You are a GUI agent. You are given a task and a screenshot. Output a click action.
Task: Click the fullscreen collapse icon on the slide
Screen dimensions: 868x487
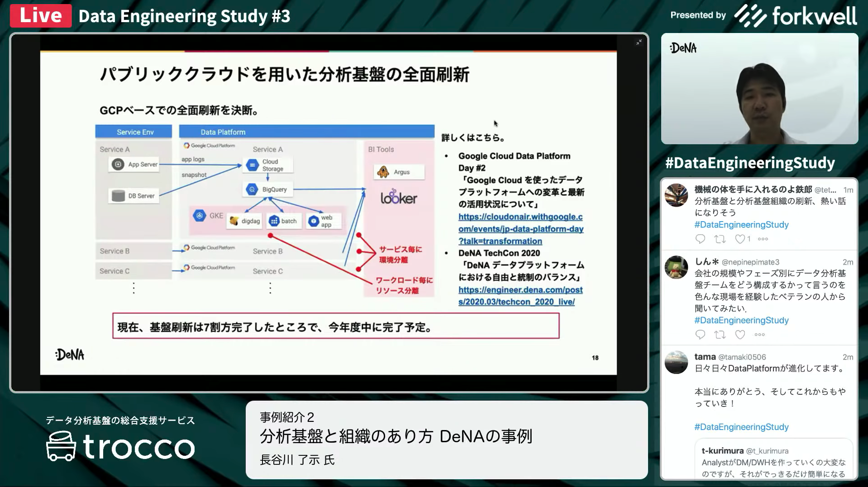639,43
